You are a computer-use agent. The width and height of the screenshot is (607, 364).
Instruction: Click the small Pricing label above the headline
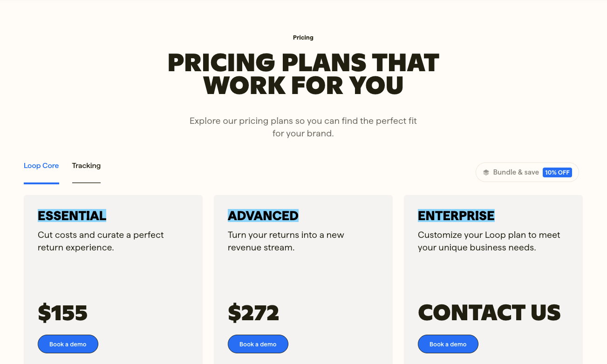click(303, 38)
